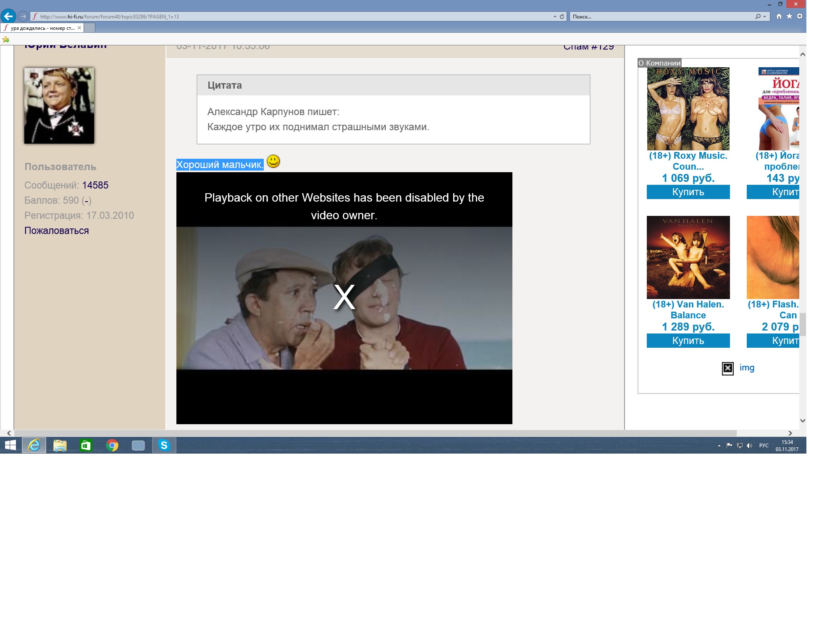Show hidden system tray icons
The height and width of the screenshot is (630, 840).
pos(719,446)
